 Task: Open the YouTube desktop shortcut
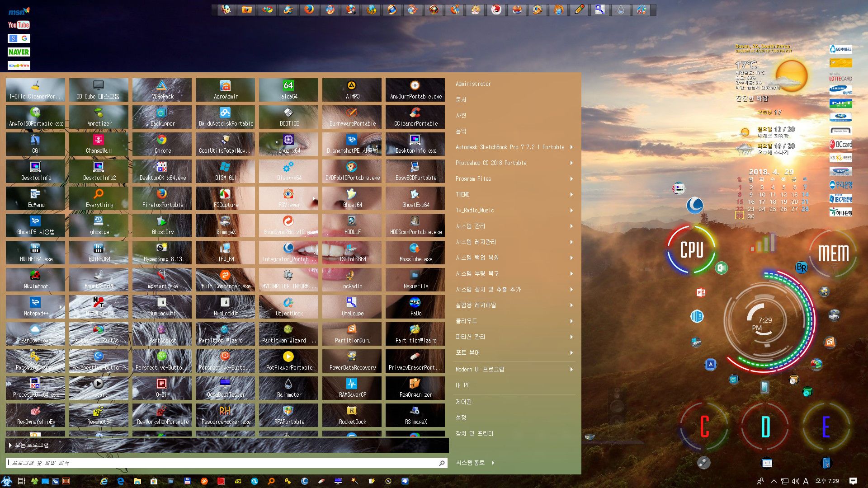click(19, 25)
